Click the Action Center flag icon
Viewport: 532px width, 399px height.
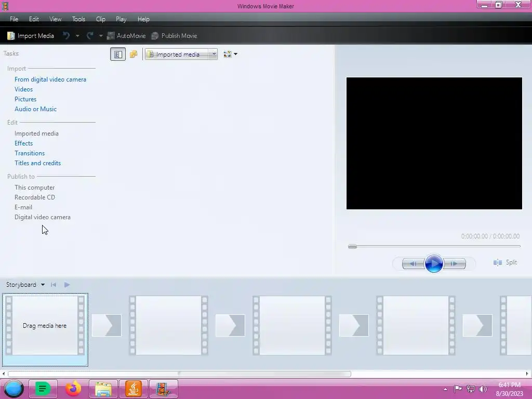pos(458,389)
